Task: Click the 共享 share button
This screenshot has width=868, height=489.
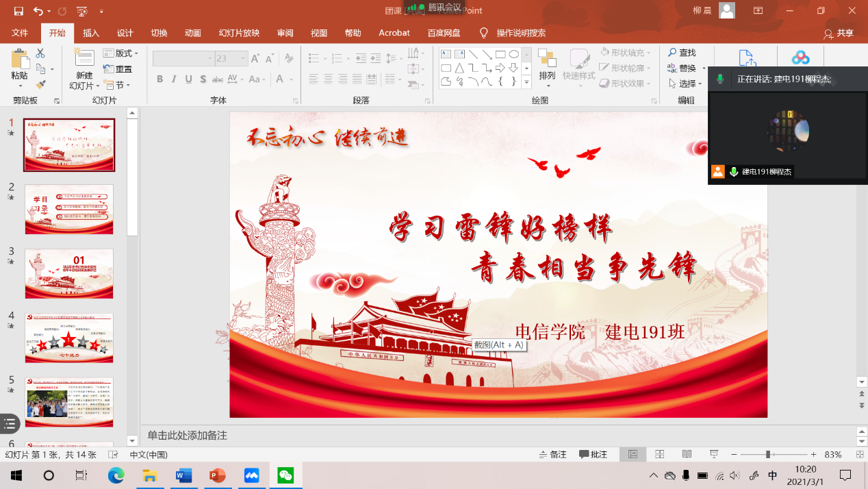Action: pos(839,33)
